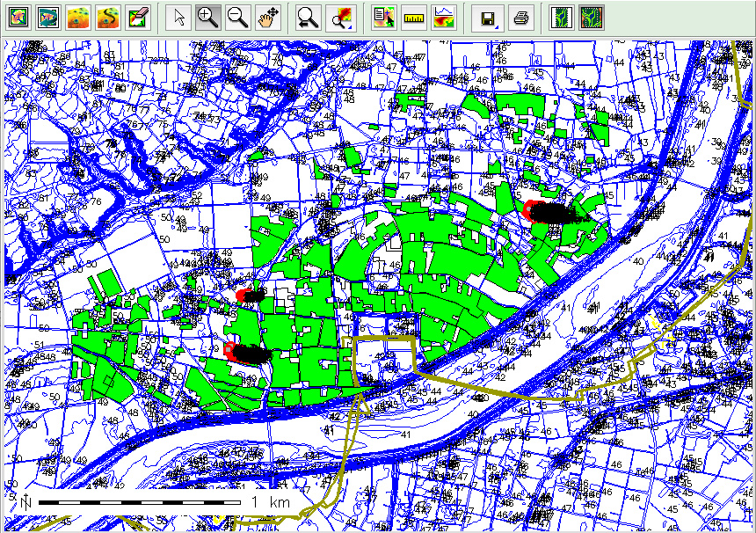
Task: Enable map fills display window mode
Action: 592,18
